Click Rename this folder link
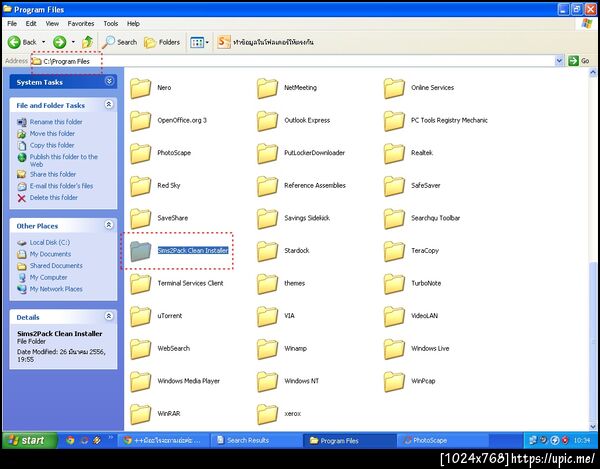The image size is (600, 469). click(x=56, y=122)
